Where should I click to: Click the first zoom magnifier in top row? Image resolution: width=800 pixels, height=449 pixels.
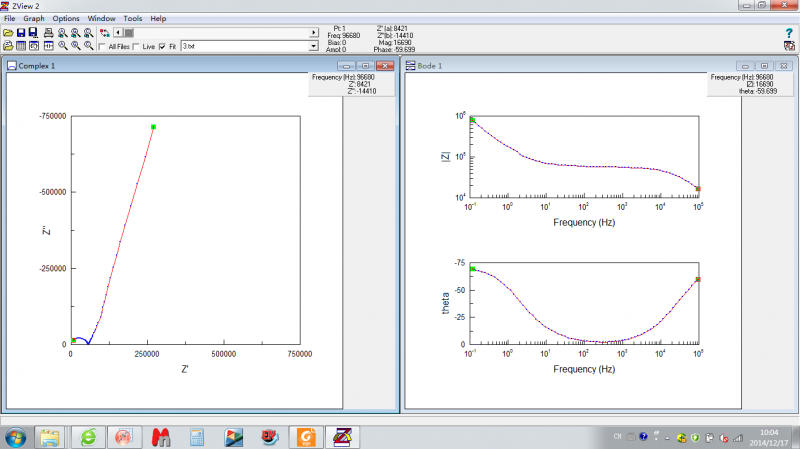[x=62, y=33]
